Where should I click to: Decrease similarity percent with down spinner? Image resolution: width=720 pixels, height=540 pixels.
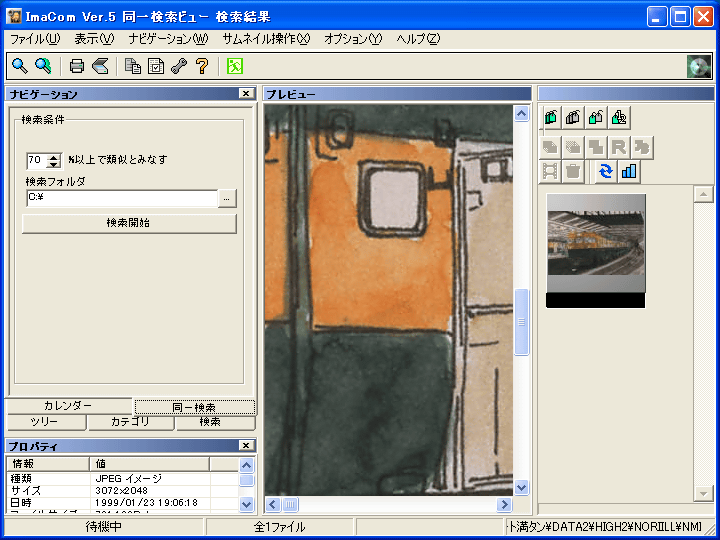(x=55, y=164)
